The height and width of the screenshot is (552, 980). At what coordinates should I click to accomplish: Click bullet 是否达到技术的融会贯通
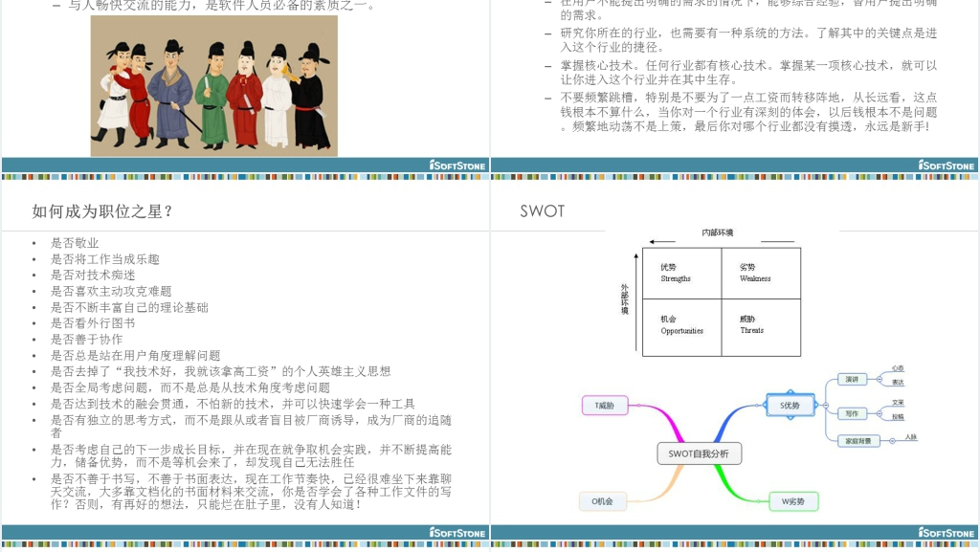(233, 404)
